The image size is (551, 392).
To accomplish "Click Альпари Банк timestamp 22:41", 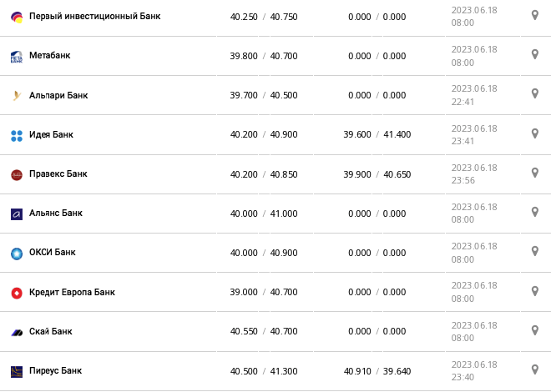I will [474, 95].
